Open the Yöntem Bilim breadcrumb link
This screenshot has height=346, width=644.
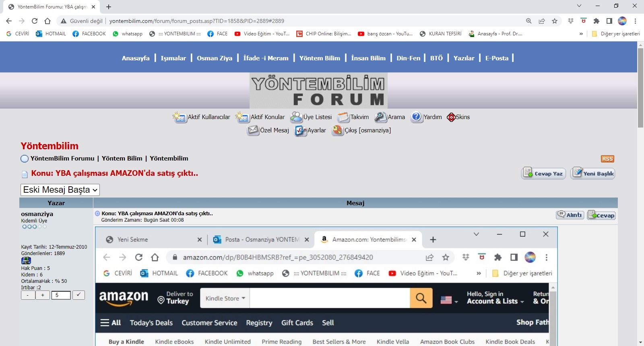[122, 159]
